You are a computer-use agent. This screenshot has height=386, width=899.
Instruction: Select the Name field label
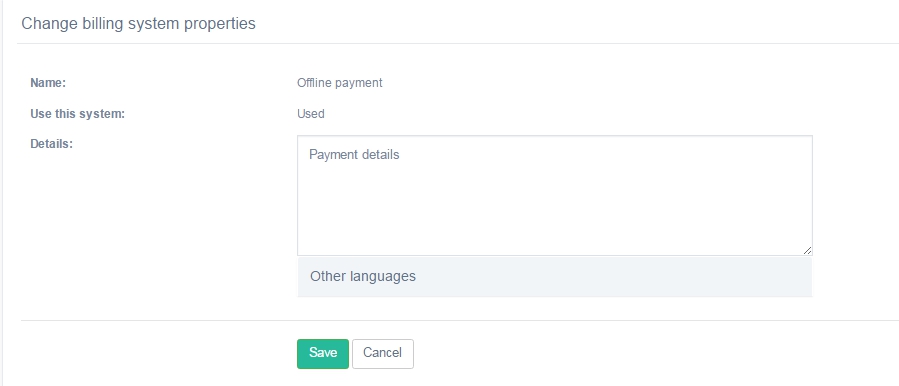48,83
